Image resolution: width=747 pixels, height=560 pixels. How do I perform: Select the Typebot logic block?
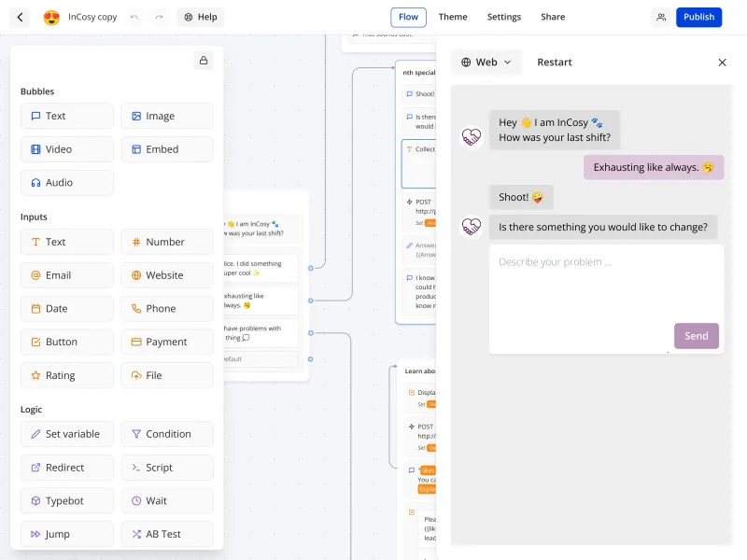coord(67,501)
